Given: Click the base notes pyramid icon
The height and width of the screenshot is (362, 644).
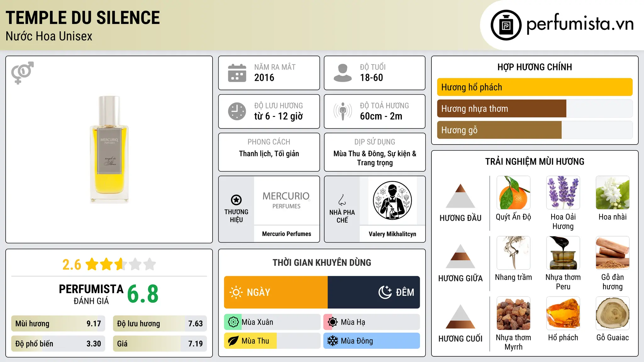Looking at the screenshot, I should 461,316.
